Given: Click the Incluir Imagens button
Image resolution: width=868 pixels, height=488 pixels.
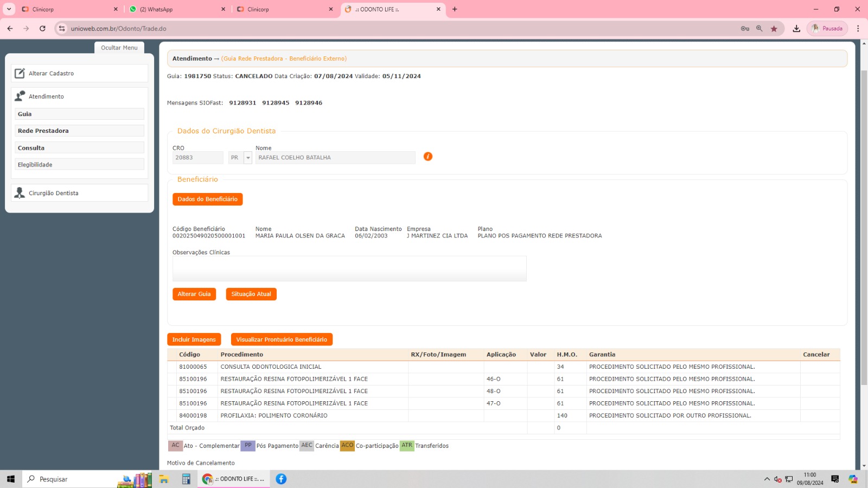Looking at the screenshot, I should tap(194, 339).
